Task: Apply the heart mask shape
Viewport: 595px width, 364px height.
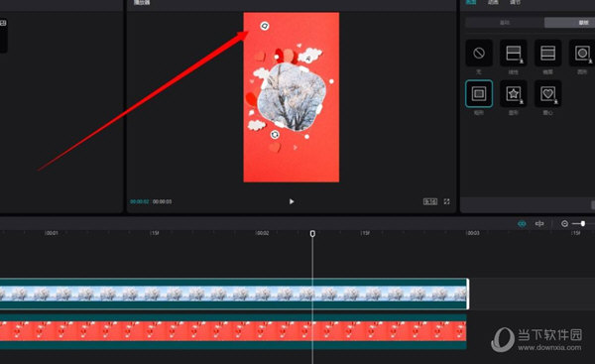Action: (548, 93)
